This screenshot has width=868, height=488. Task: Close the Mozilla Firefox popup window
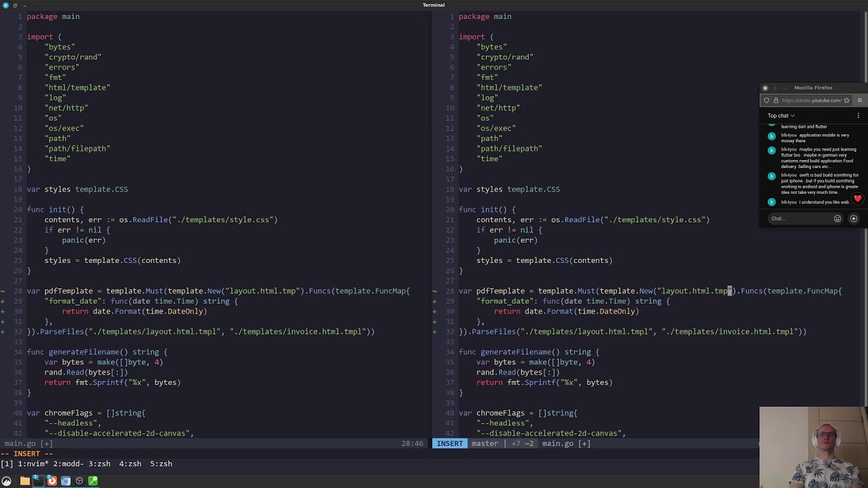pyautogui.click(x=765, y=88)
